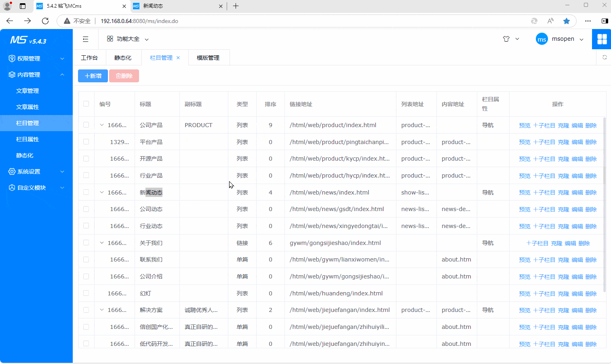Check the box for the 公司产品 row
Image resolution: width=611 pixels, height=364 pixels.
pyautogui.click(x=86, y=125)
